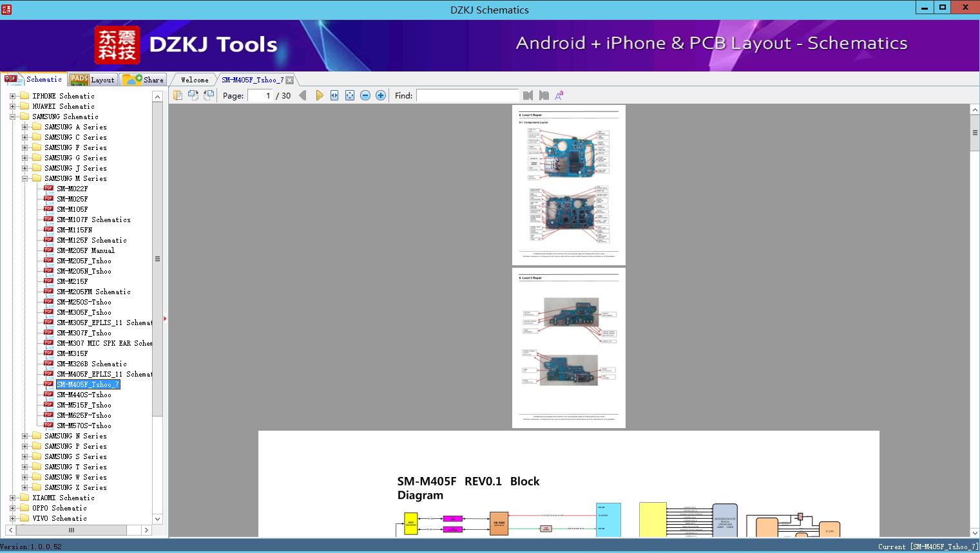This screenshot has width=980, height=553.
Task: Select SM-M205FM Schematic in tree
Action: click(93, 292)
